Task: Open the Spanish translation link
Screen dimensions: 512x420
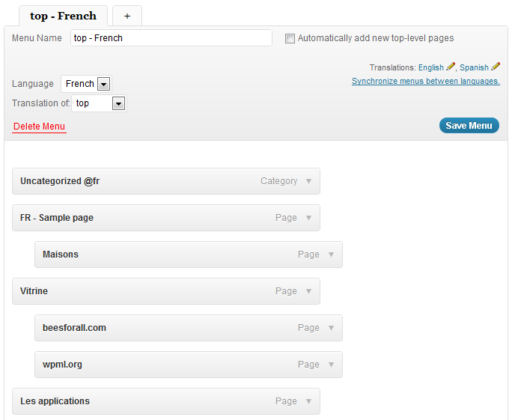Action: click(x=474, y=67)
